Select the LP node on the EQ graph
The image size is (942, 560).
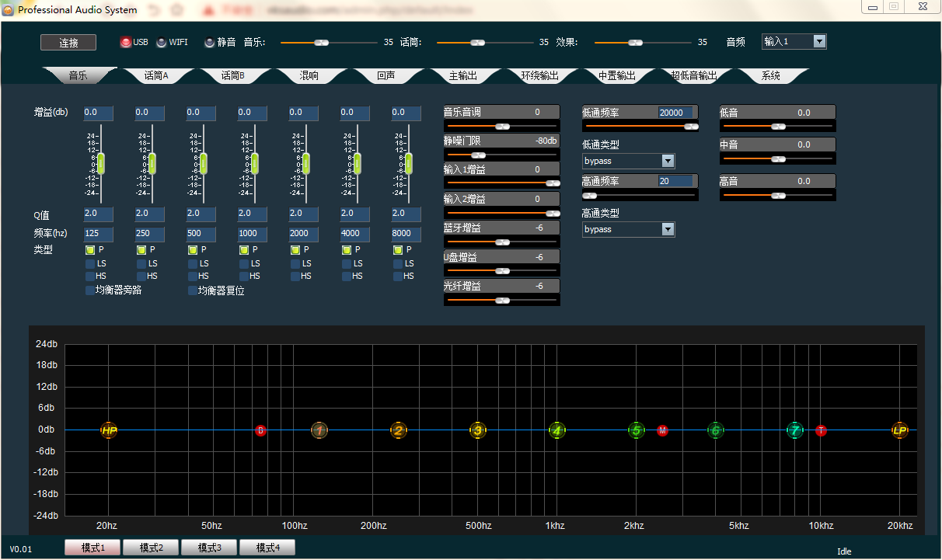(x=900, y=430)
